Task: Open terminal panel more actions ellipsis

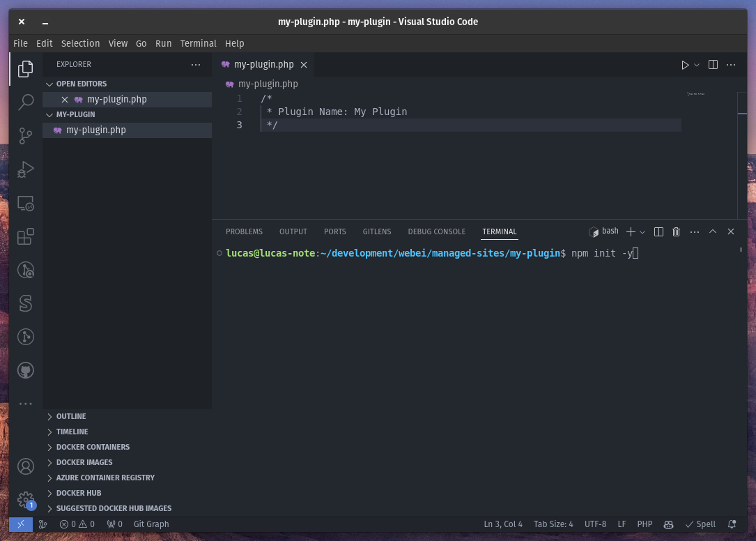Action: point(694,231)
